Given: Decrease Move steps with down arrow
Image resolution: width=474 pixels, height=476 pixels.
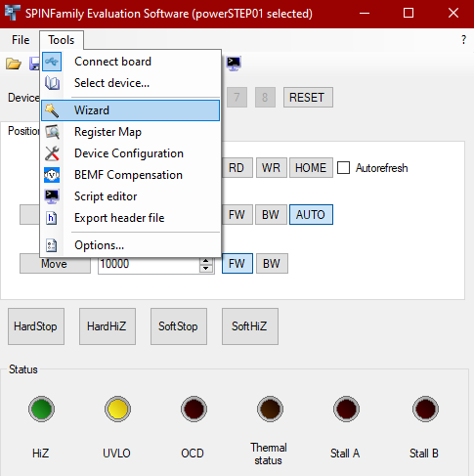Looking at the screenshot, I should tap(205, 269).
